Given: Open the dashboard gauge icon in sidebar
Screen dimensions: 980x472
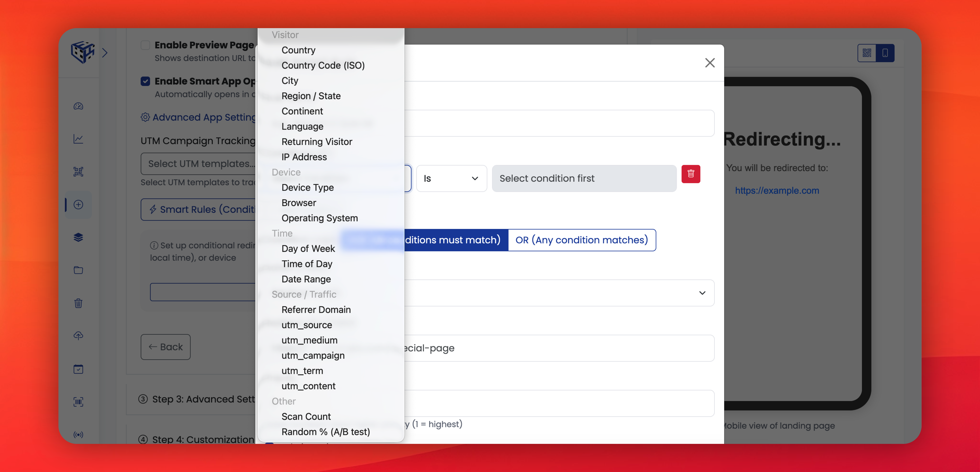Looking at the screenshot, I should coord(78,106).
